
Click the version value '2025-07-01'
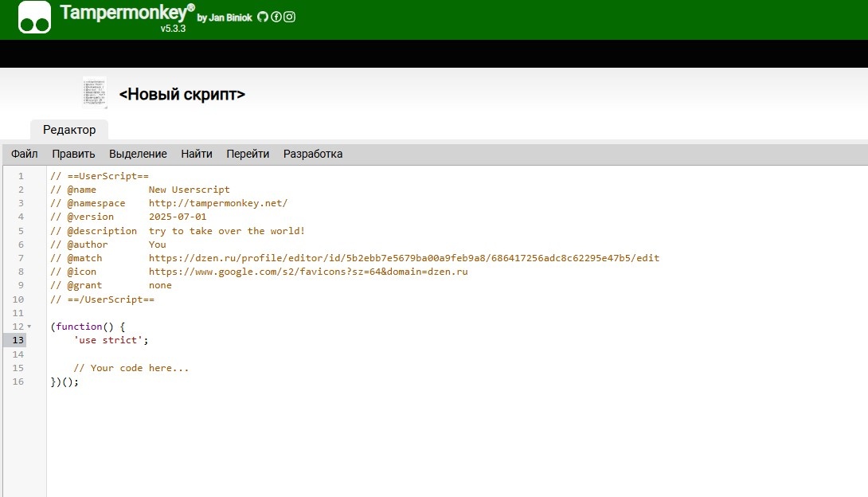pyautogui.click(x=178, y=217)
